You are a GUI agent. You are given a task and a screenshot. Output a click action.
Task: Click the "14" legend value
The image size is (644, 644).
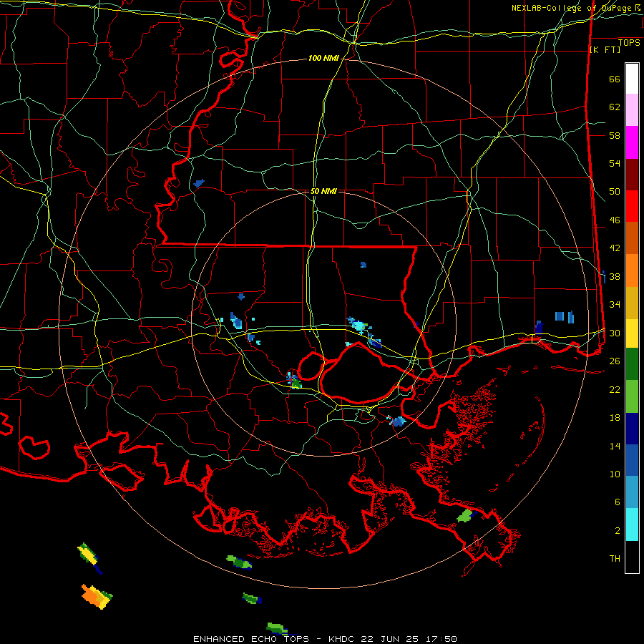pyautogui.click(x=615, y=446)
